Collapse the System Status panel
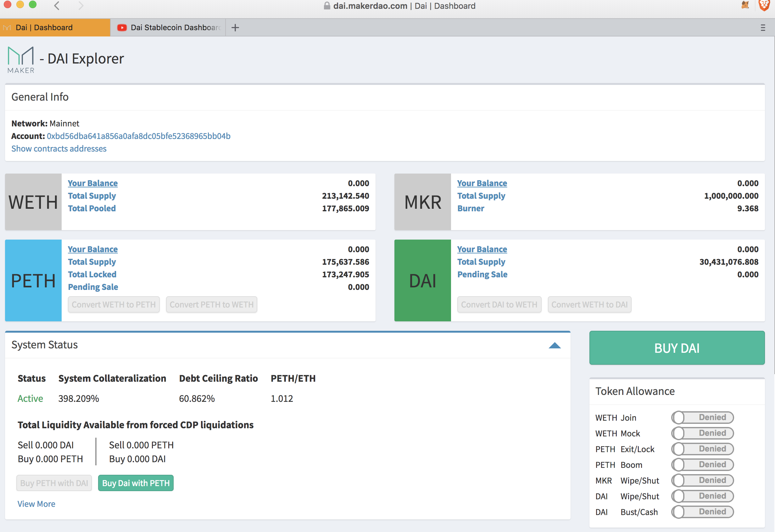This screenshot has width=775, height=532. (x=555, y=345)
